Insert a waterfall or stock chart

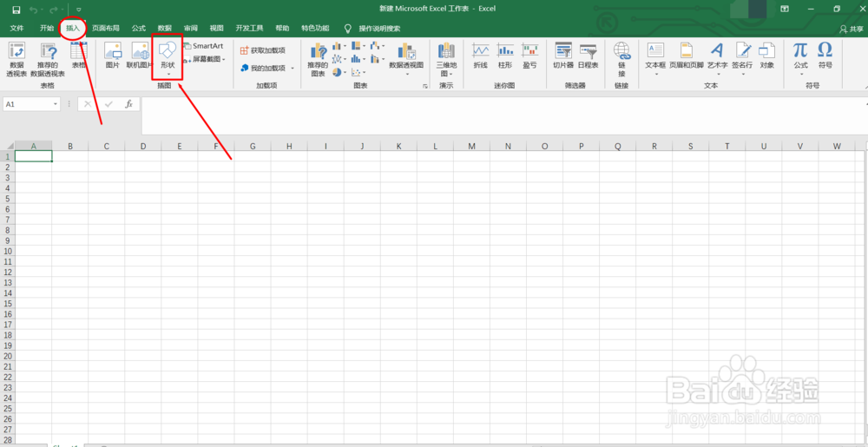coord(378,46)
